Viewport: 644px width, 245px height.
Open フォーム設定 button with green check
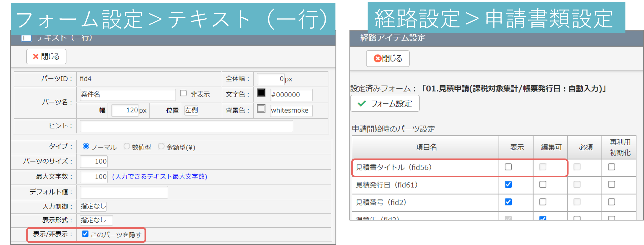[385, 103]
